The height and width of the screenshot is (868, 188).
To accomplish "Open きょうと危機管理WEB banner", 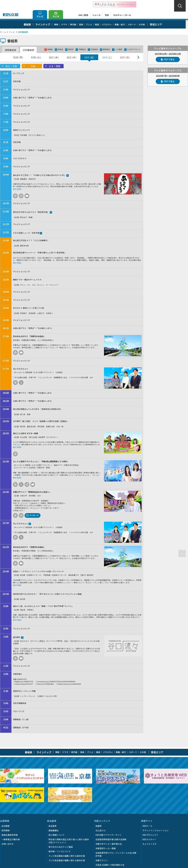I will (166, 776).
